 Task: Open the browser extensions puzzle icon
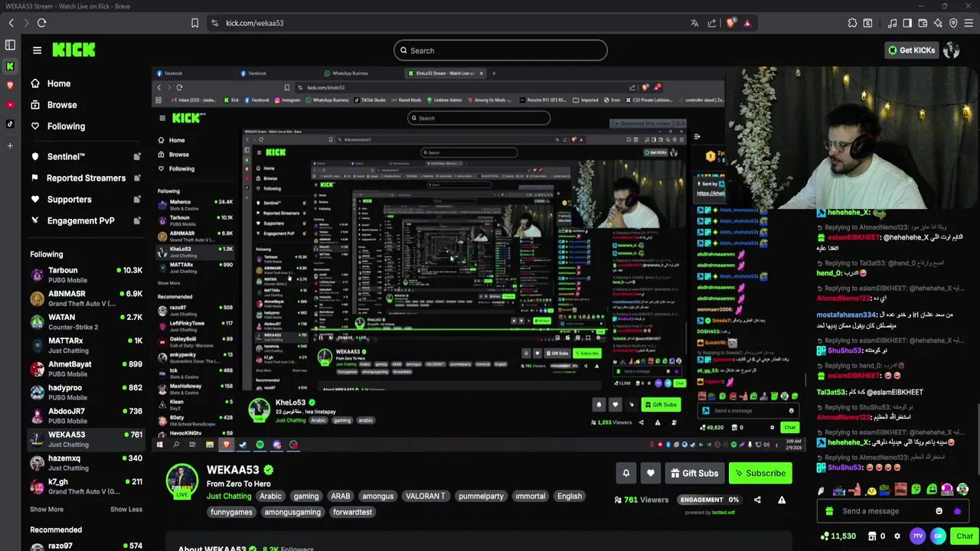click(x=852, y=23)
